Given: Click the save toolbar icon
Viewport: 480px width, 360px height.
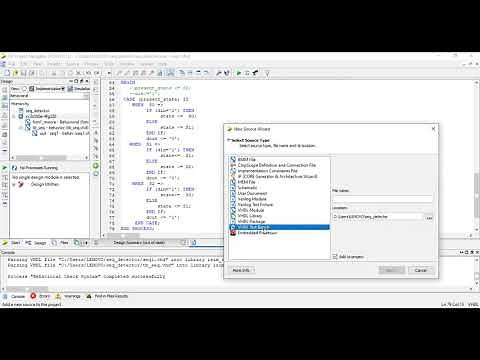Looking at the screenshot, I should click(x=24, y=73).
